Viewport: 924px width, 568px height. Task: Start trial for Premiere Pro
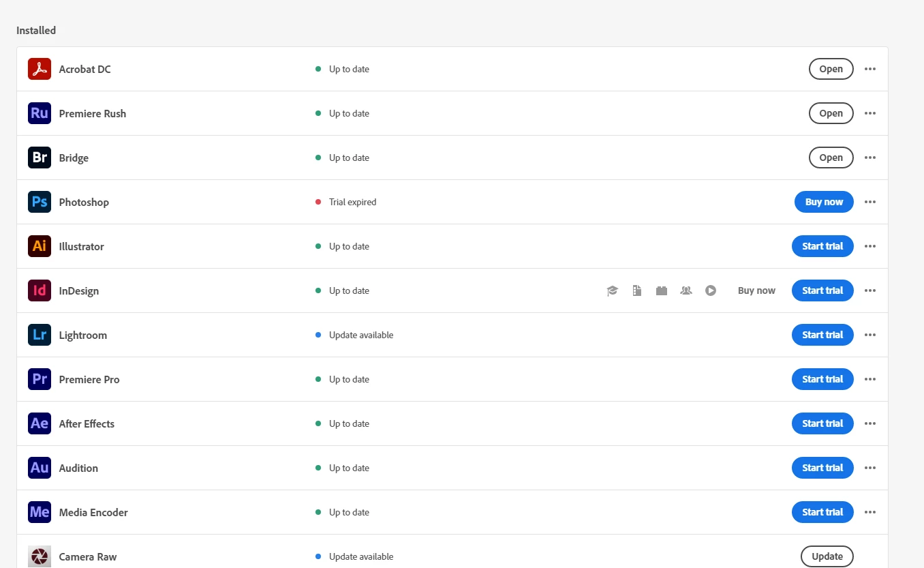click(822, 379)
